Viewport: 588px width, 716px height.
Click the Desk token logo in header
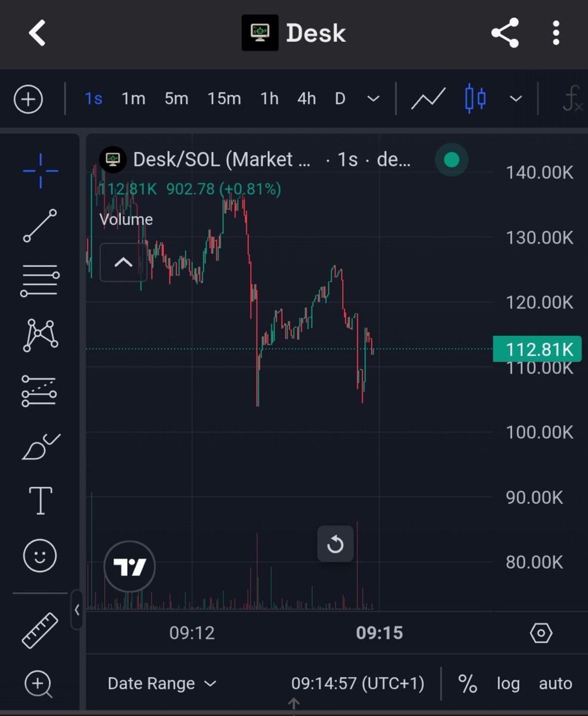(x=260, y=33)
